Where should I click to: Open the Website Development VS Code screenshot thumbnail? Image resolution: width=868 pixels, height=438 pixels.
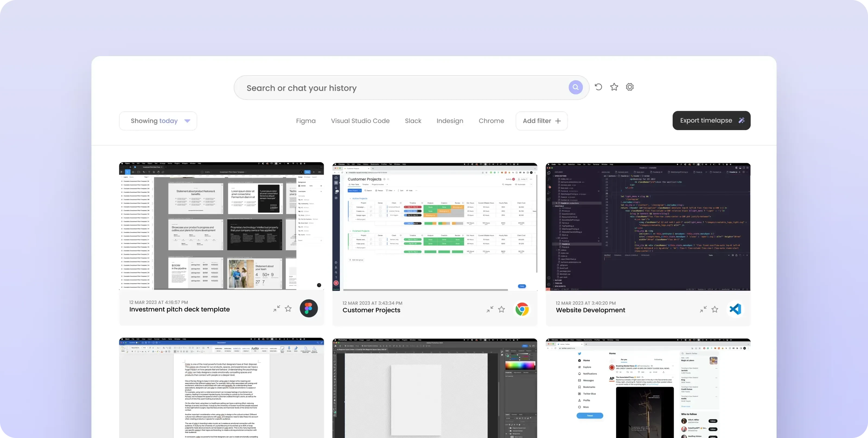(648, 227)
